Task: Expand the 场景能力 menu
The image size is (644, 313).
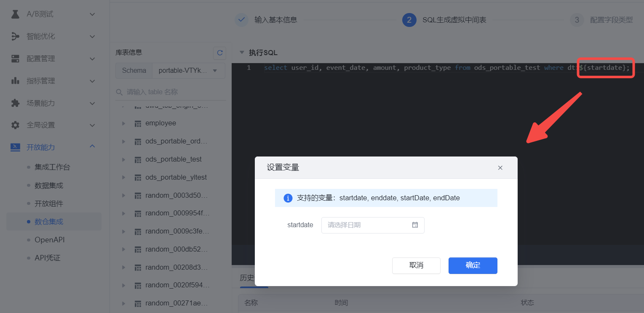Action: [x=93, y=103]
